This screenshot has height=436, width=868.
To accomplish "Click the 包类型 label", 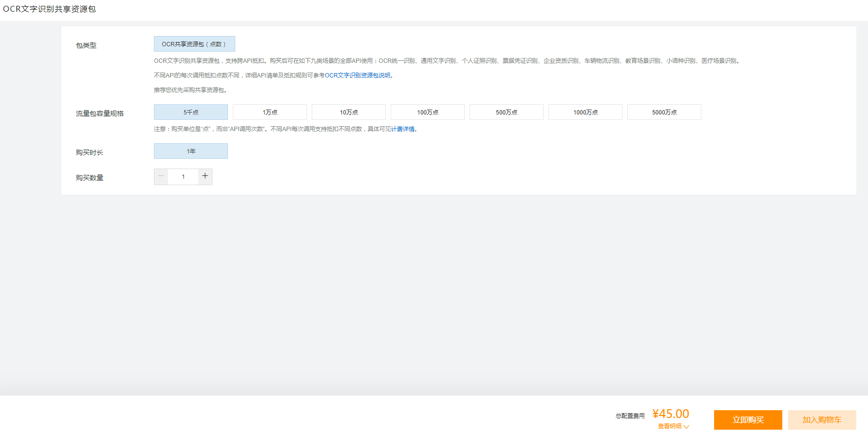I will coord(86,45).
